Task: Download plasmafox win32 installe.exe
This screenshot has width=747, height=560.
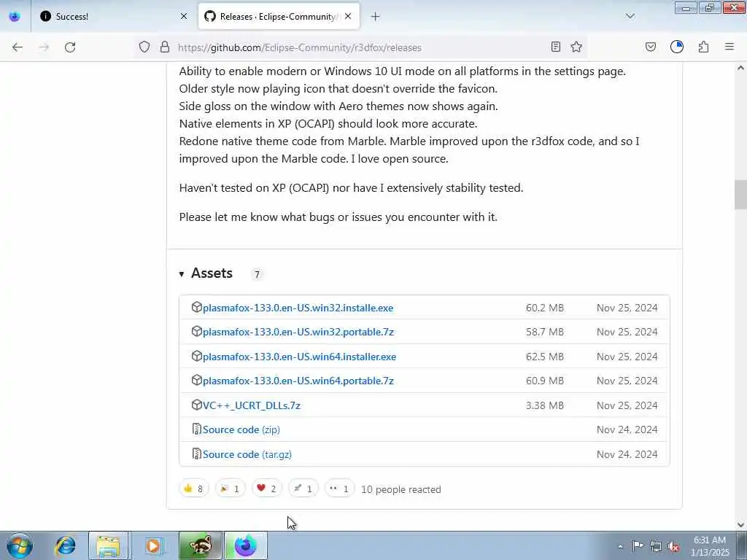Action: click(x=298, y=308)
